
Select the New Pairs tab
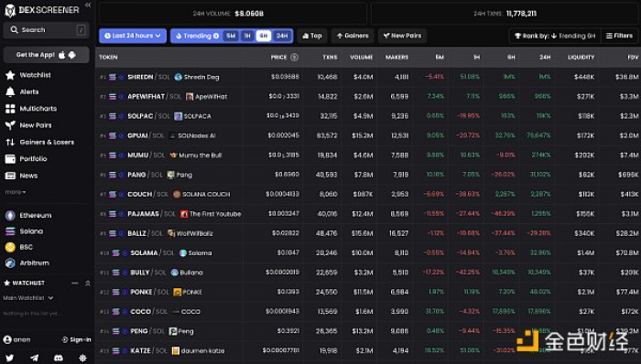point(402,36)
